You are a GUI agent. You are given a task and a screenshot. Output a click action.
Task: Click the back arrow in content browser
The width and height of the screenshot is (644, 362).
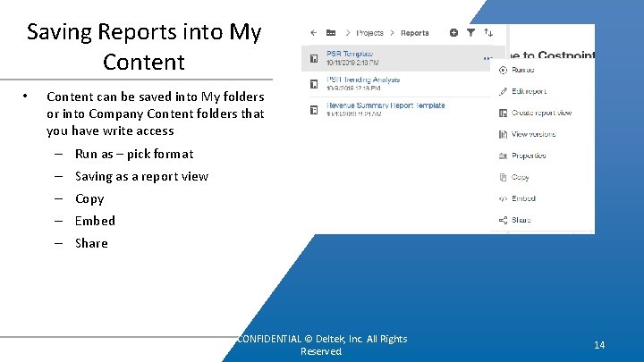click(314, 33)
